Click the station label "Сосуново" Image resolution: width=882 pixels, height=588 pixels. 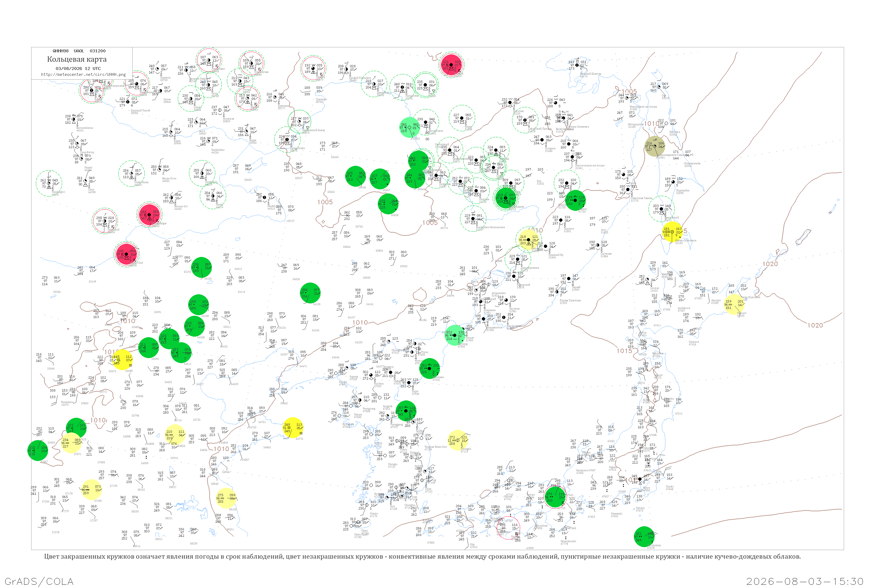tap(606, 254)
